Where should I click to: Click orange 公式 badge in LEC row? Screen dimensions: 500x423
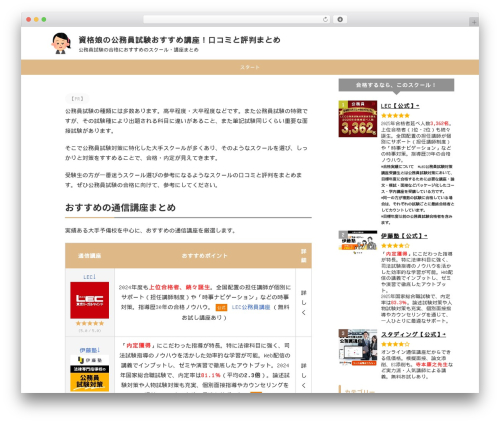(x=221, y=307)
